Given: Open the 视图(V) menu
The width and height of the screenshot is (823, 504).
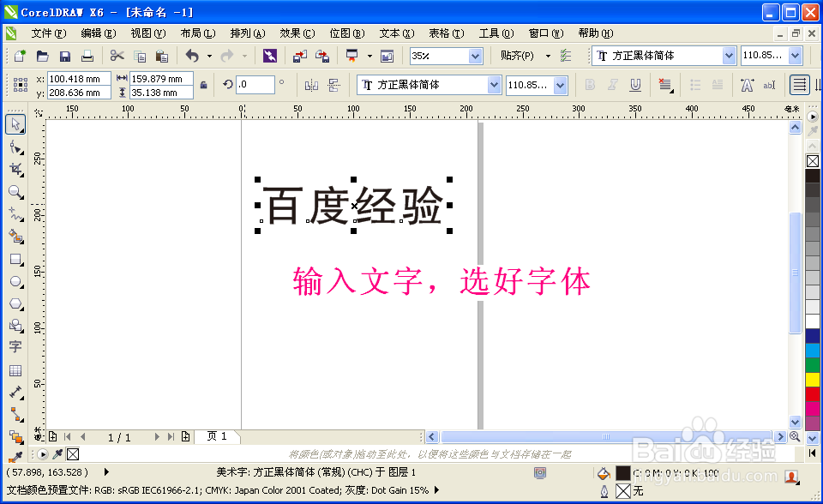Looking at the screenshot, I should 148,33.
